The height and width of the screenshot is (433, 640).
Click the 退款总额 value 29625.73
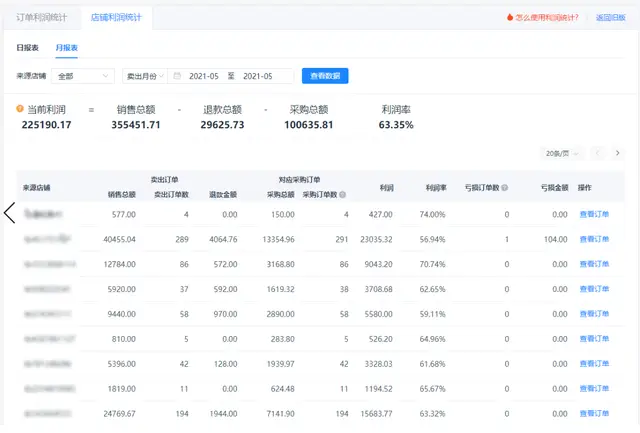(x=222, y=125)
